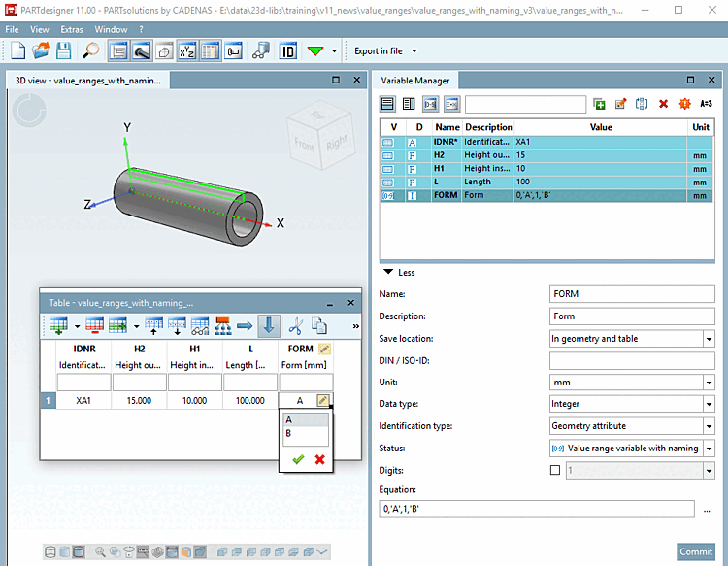Click the scissors cut icon in Table

(297, 326)
